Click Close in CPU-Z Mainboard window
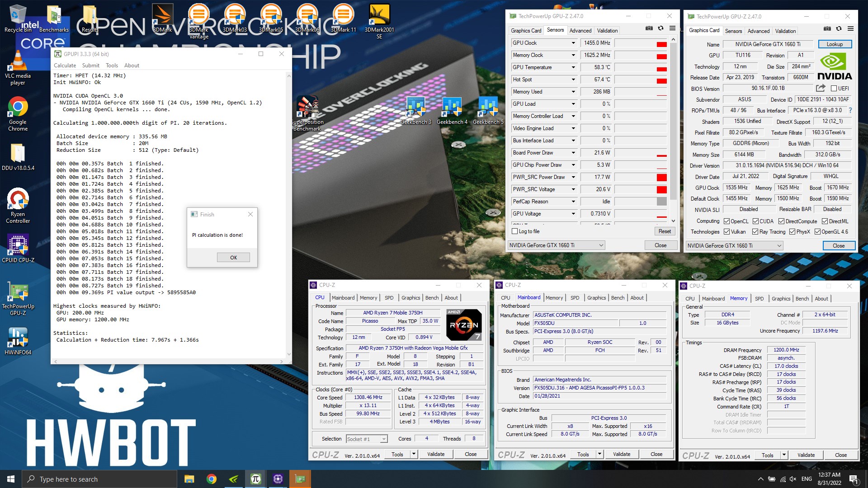 click(x=656, y=454)
